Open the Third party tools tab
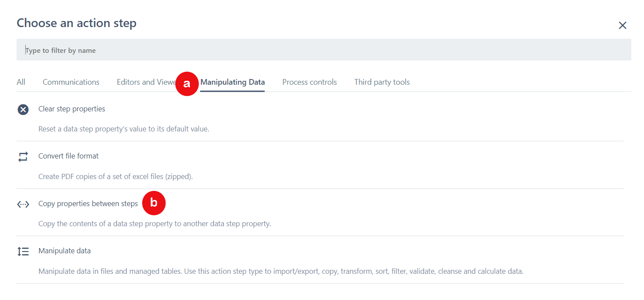Viewport: 644px width, 300px height. [382, 82]
